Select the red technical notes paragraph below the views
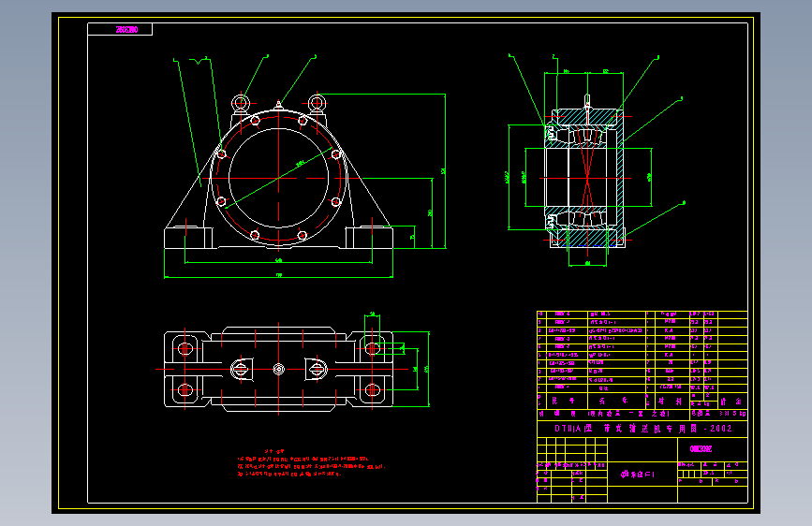The height and width of the screenshot is (526, 812). click(311, 463)
